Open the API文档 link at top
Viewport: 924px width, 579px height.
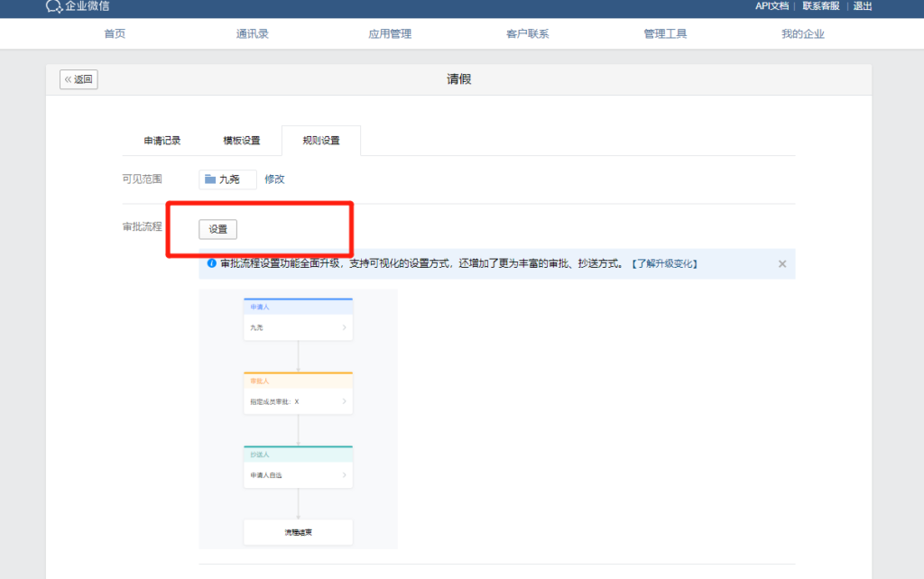pyautogui.click(x=772, y=6)
